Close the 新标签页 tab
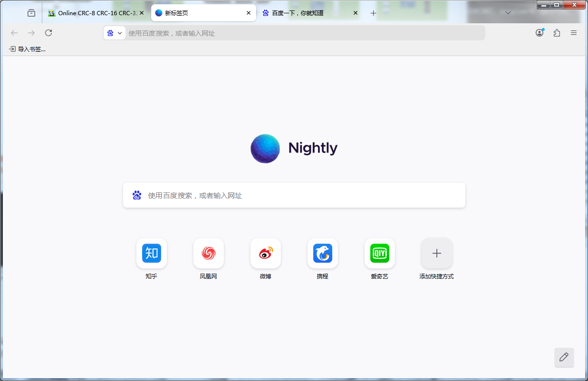The image size is (588, 381). click(248, 13)
